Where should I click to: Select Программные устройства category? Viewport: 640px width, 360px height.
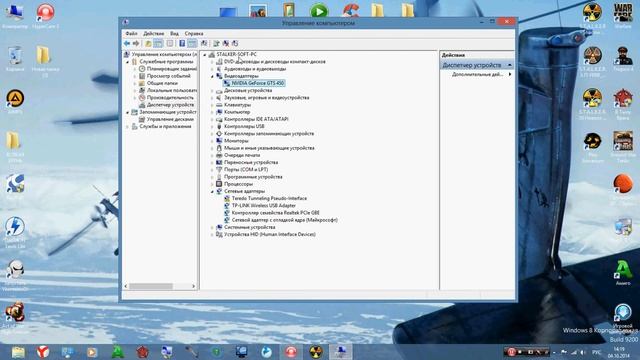pos(253,177)
